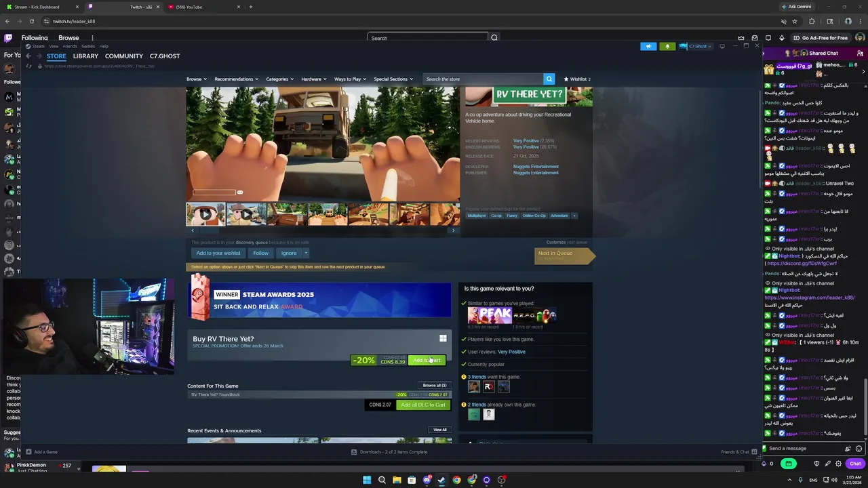868x488 pixels.
Task: Click the Twitch search magnifier button
Action: tap(494, 38)
